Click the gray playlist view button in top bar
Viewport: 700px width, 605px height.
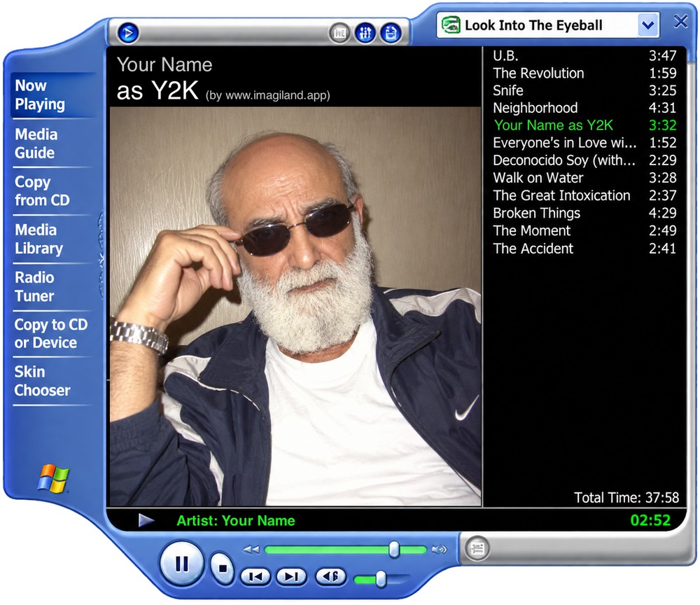pyautogui.click(x=339, y=33)
